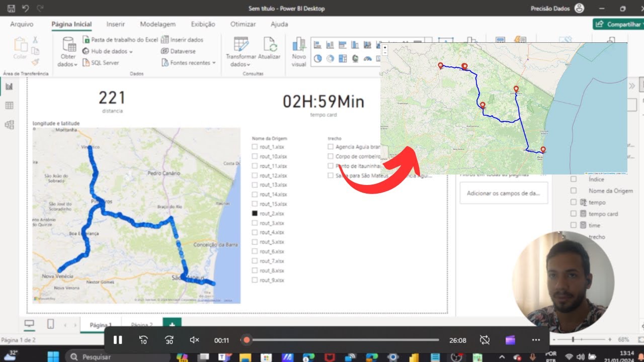
Task: Open the Report view icon in left sidebar
Action: pos(9,86)
